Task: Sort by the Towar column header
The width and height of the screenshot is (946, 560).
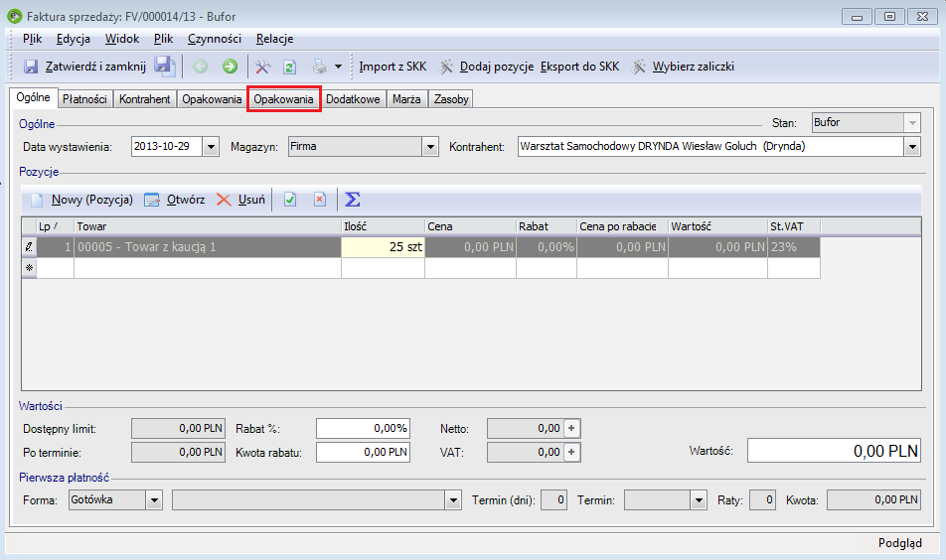Action: [208, 226]
